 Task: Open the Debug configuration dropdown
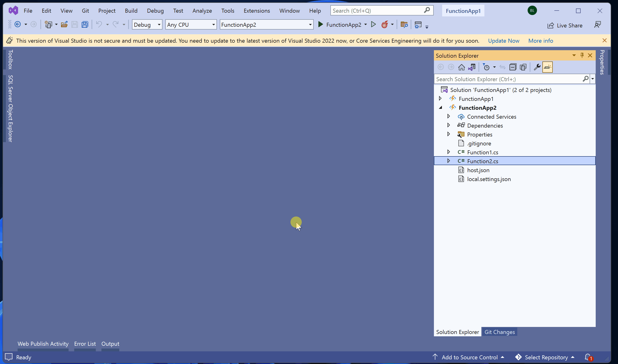(147, 25)
